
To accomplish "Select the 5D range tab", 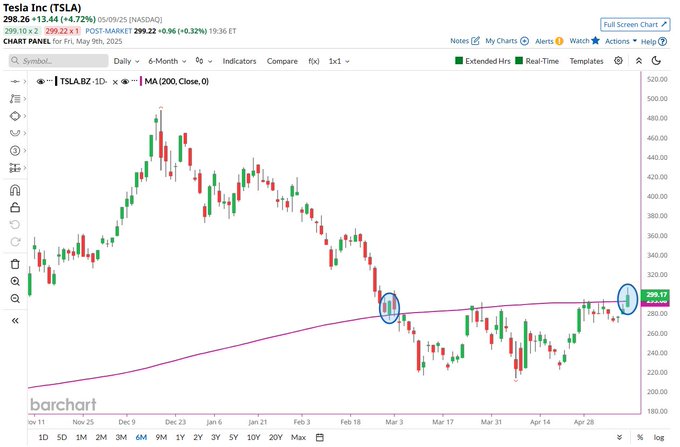I will 62,437.
